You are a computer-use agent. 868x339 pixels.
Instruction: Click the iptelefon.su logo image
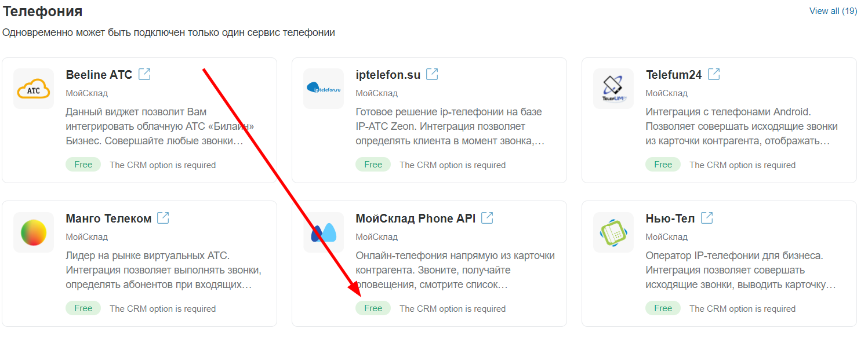coord(324,89)
